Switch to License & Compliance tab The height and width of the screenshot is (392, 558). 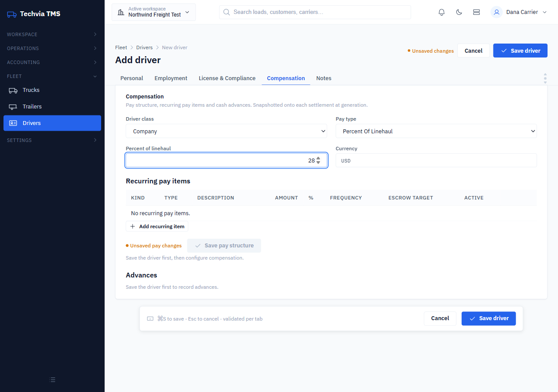point(227,78)
